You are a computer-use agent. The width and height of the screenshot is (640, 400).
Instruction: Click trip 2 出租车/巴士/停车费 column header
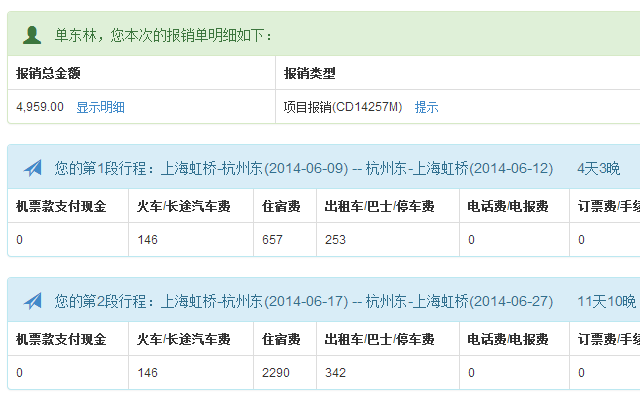(x=380, y=339)
